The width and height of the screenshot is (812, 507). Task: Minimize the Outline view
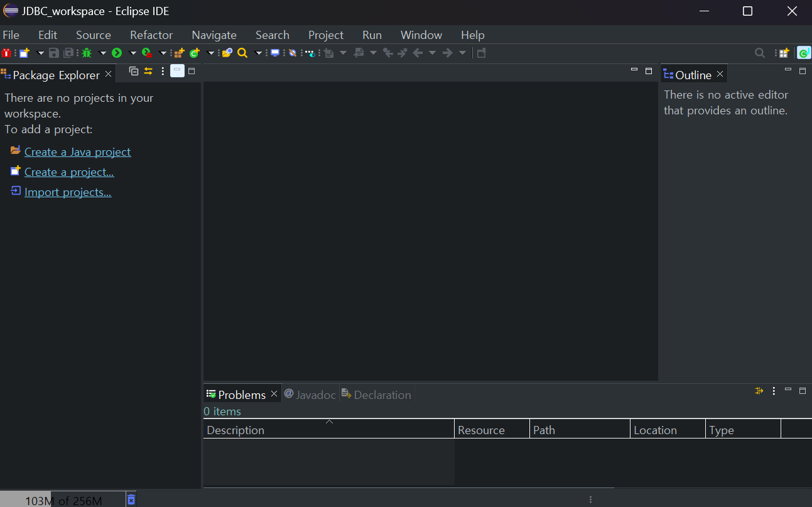(x=788, y=70)
